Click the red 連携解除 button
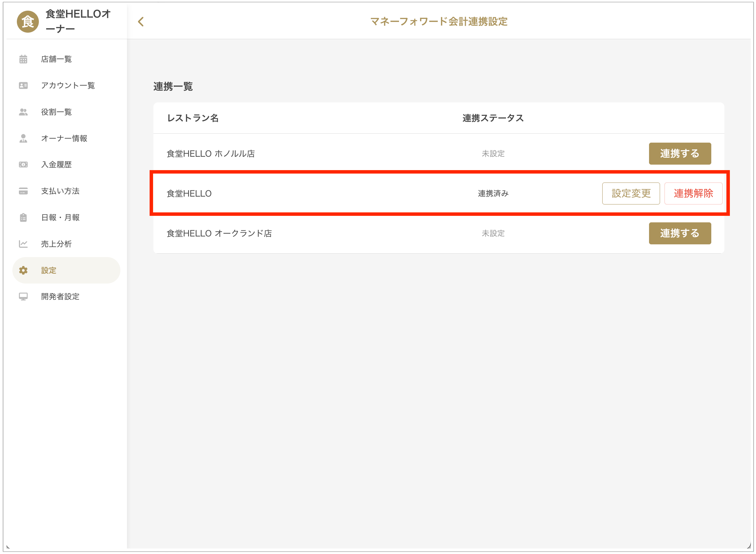The height and width of the screenshot is (554, 756). pyautogui.click(x=693, y=193)
